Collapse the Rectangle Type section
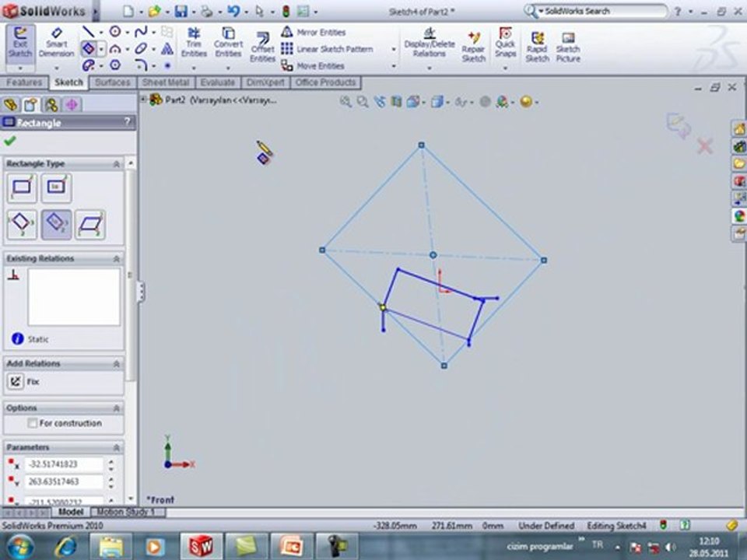The height and width of the screenshot is (560, 747). click(116, 164)
